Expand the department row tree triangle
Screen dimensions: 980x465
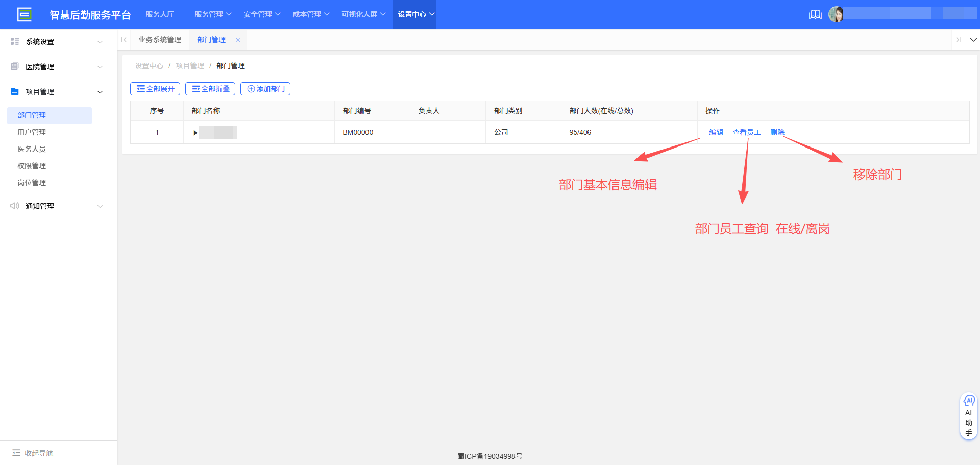click(194, 132)
